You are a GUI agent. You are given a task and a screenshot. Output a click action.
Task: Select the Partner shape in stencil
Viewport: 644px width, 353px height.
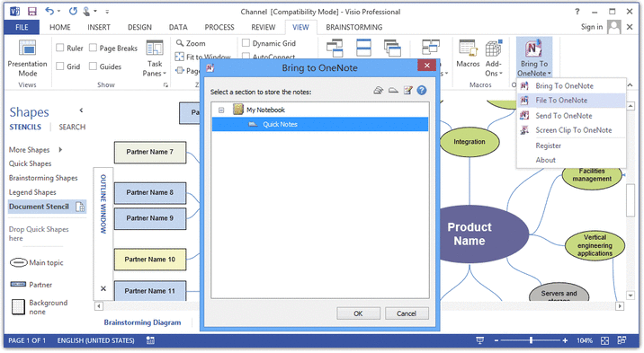click(31, 285)
